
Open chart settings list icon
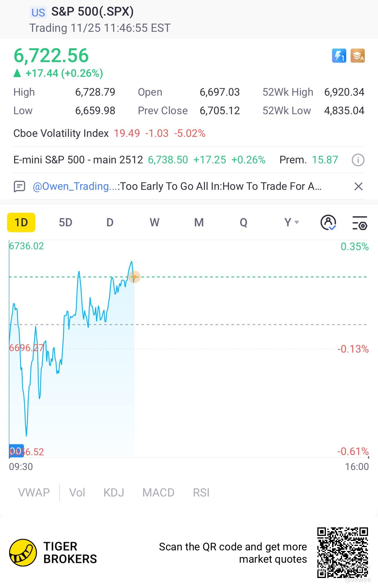pos(359,222)
